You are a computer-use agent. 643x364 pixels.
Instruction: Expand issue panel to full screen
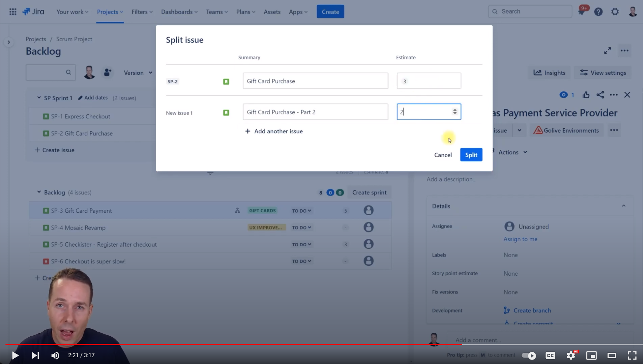[608, 51]
